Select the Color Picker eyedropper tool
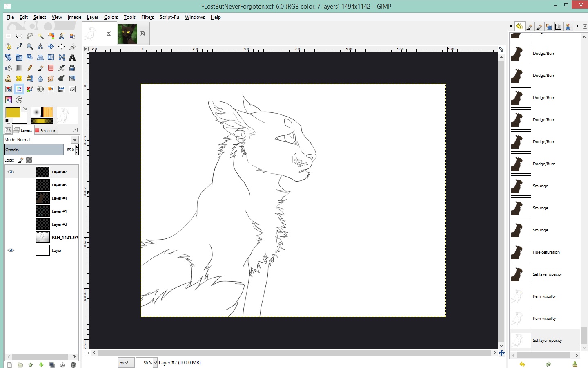The image size is (588, 368). 19,47
